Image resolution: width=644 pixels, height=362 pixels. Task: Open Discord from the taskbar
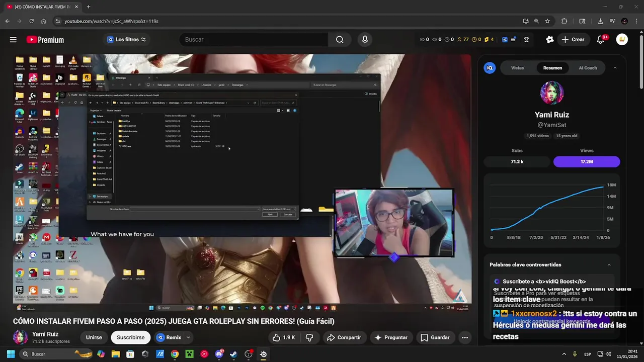point(219,354)
